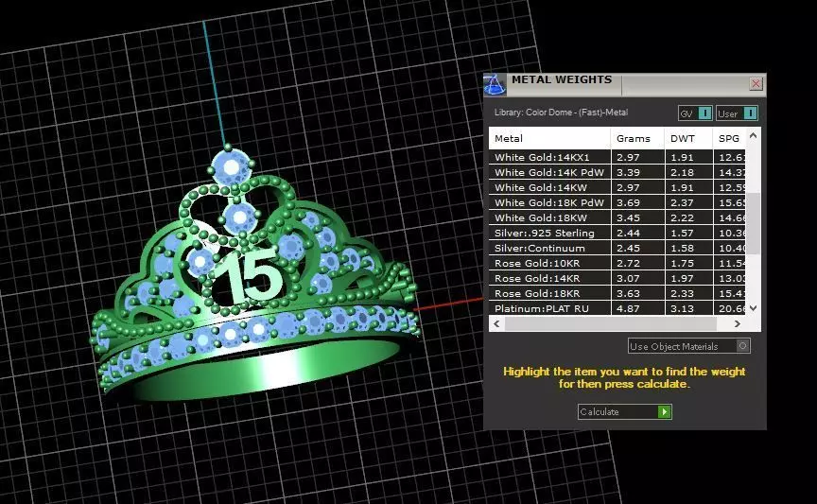Click the Library: Color Dome label
817x504 pixels.
click(x=561, y=113)
